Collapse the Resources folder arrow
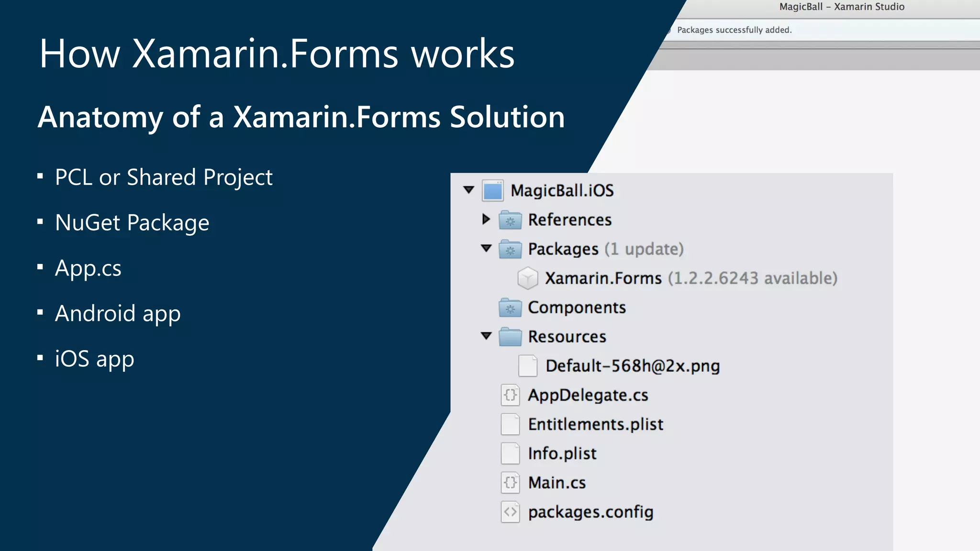Viewport: 980px width, 551px height. tap(486, 336)
